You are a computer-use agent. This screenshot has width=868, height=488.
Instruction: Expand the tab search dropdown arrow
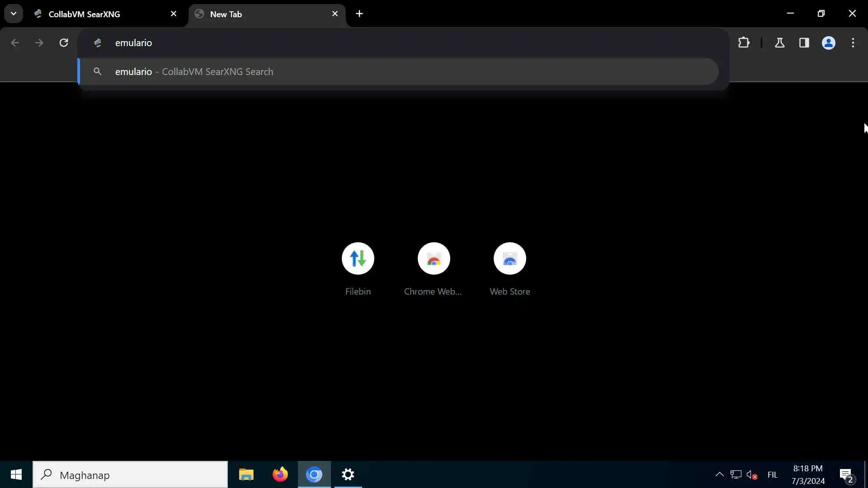14,14
